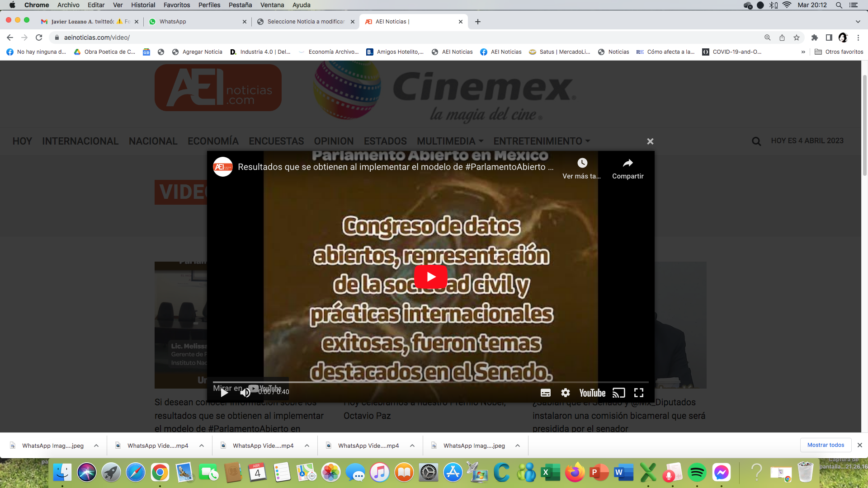868x488 pixels.
Task: Open the Favoritos menu
Action: point(177,5)
